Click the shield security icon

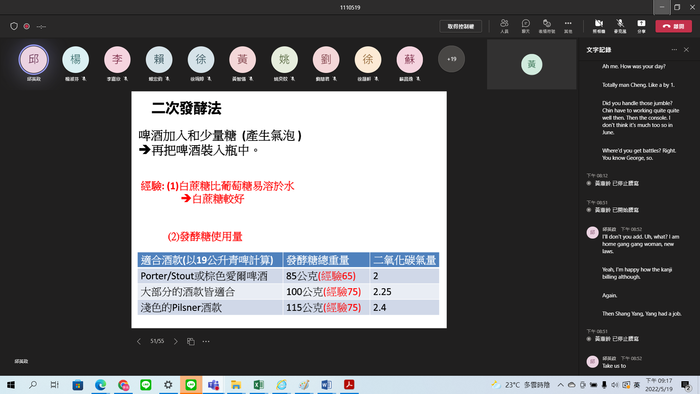(x=14, y=26)
